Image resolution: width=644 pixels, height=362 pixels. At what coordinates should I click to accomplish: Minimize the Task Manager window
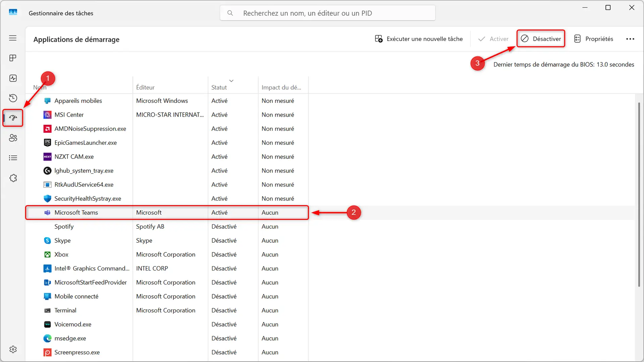click(x=585, y=7)
